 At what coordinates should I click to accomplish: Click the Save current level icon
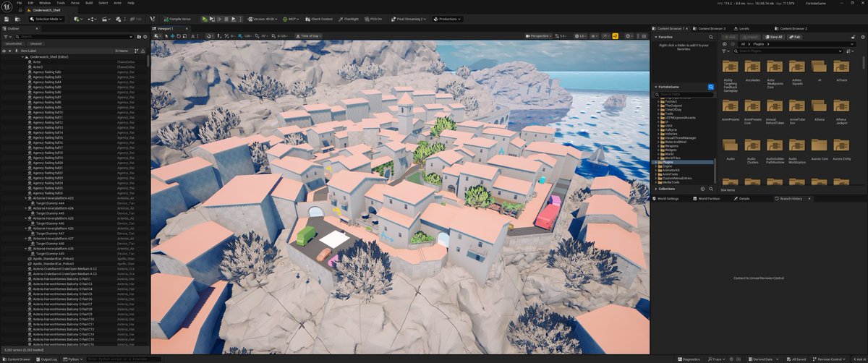pyautogui.click(x=6, y=19)
